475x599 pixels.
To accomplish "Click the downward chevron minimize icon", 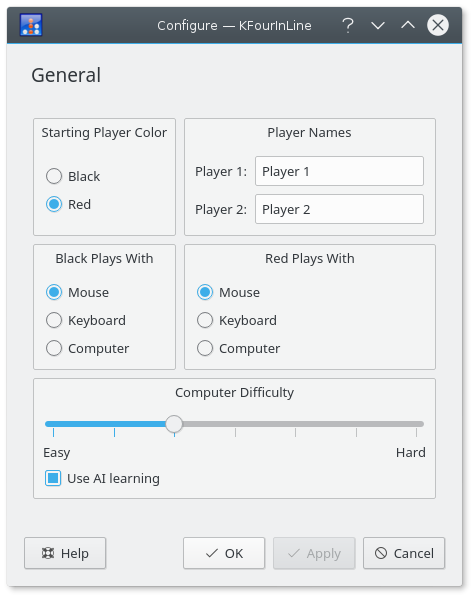I will click(378, 26).
